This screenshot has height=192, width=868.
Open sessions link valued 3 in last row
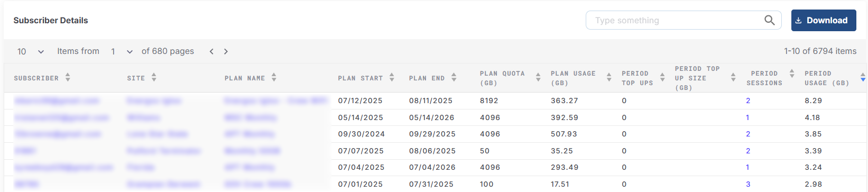[x=748, y=184]
